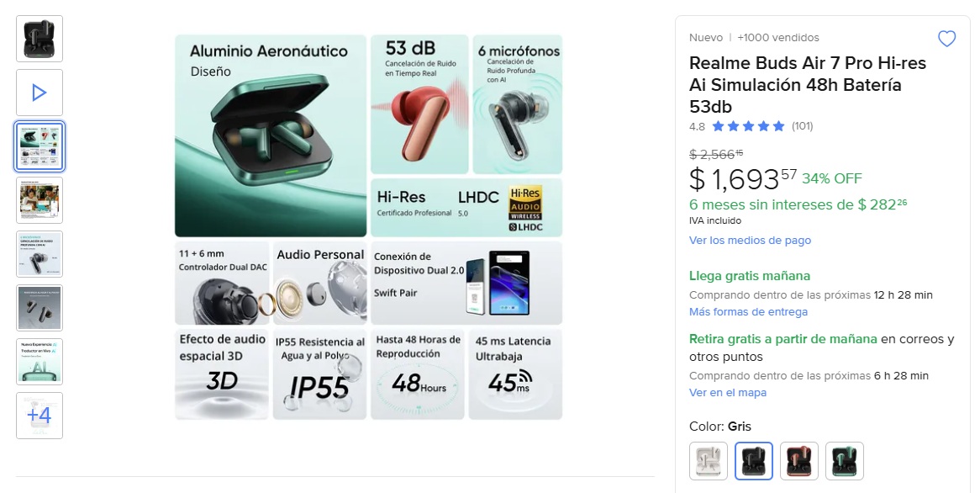Viewport: 980px width, 493px height.
Task: Choose the green color swatch
Action: [845, 461]
